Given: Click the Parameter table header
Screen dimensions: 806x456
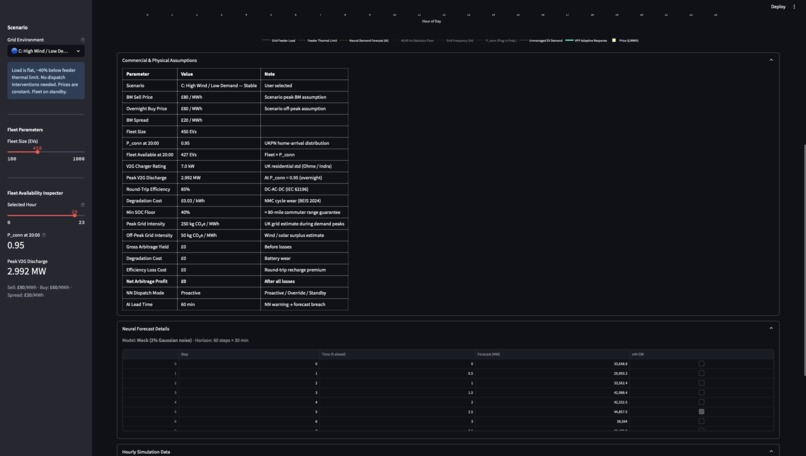Looking at the screenshot, I should coord(150,74).
